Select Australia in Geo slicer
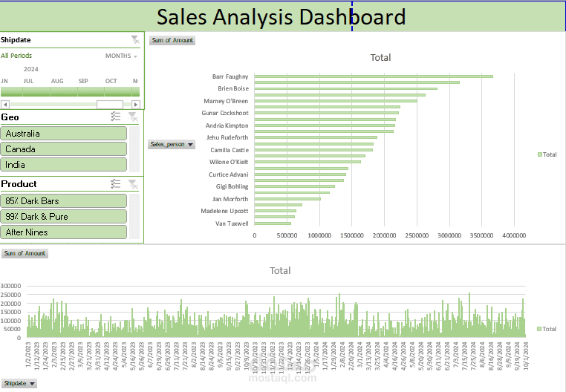The width and height of the screenshot is (566, 392). coord(64,133)
